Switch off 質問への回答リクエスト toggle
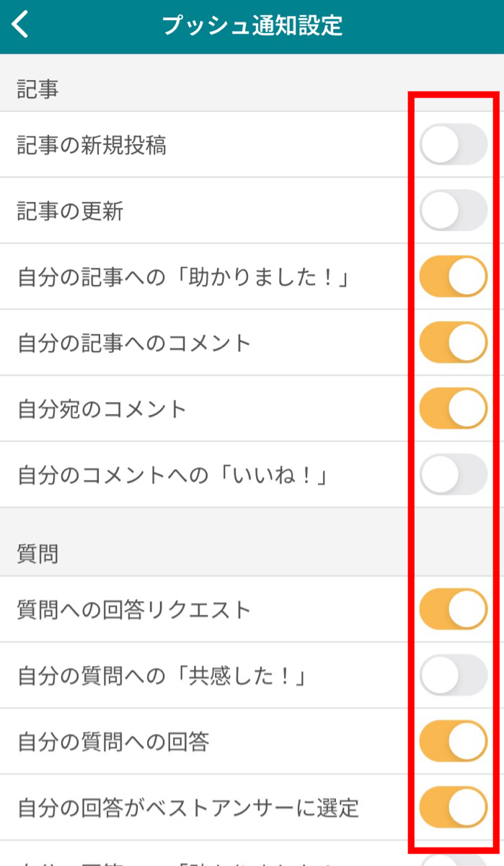The image size is (504, 866). (x=454, y=609)
